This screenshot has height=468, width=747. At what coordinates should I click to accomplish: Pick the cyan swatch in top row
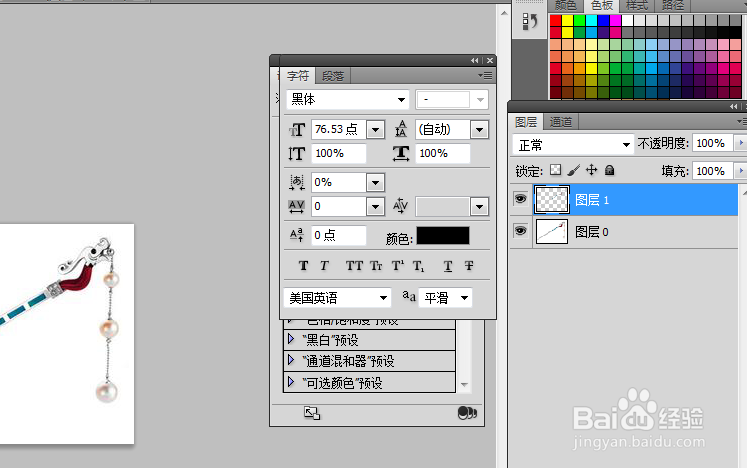pyautogui.click(x=592, y=20)
